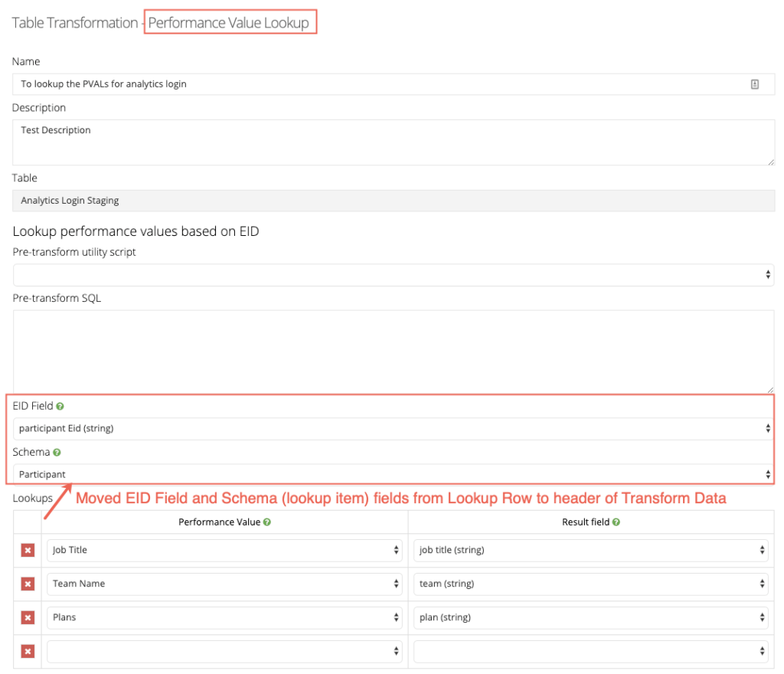Open the Schema dropdown showing Participant
784x674 pixels.
(394, 475)
